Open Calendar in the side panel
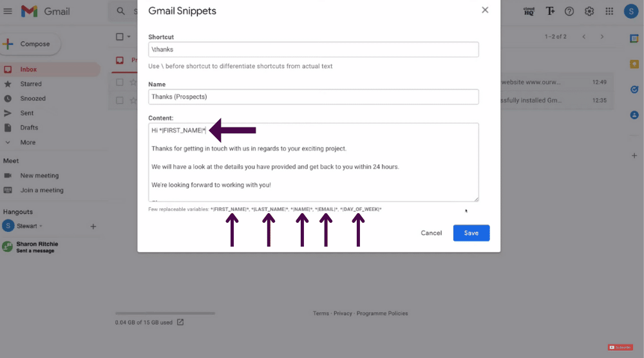Image resolution: width=644 pixels, height=358 pixels. pyautogui.click(x=634, y=39)
